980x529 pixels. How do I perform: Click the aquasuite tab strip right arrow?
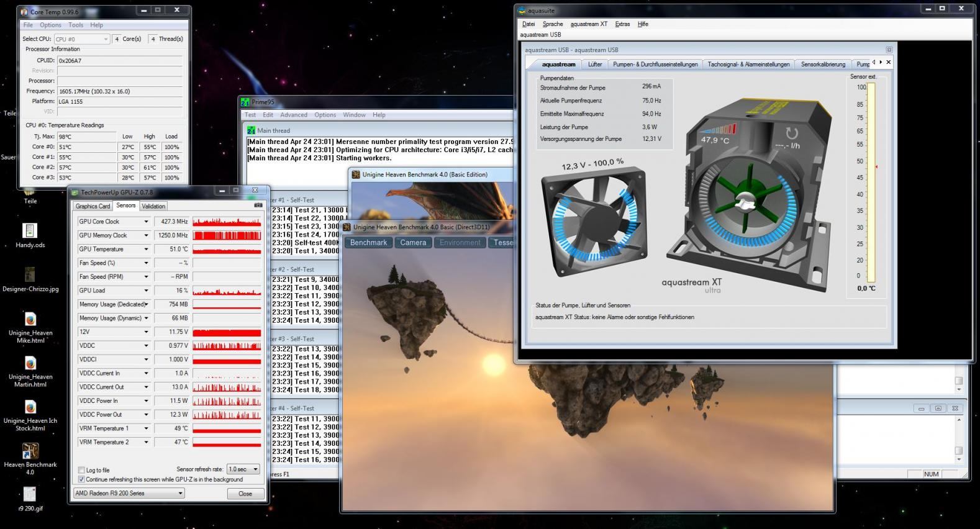point(881,62)
